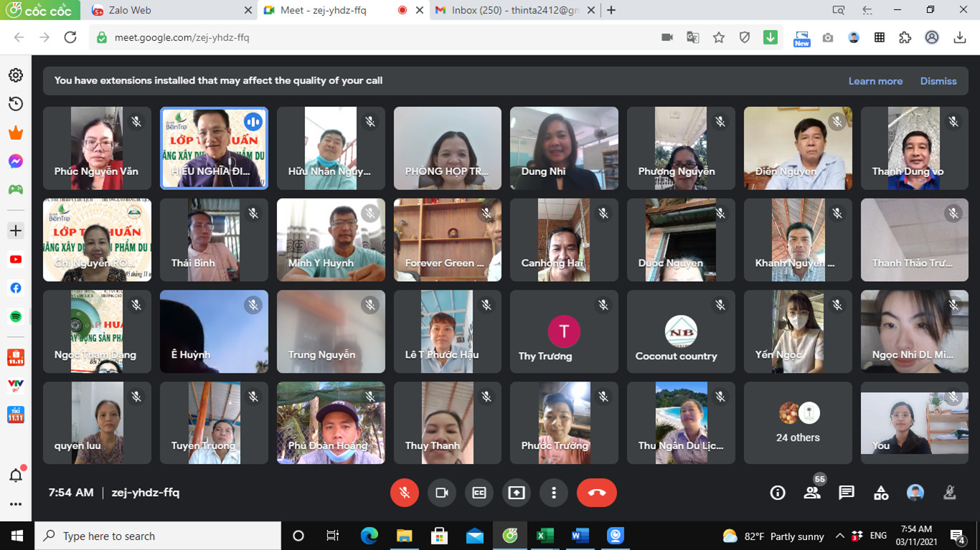Open the meeting details info icon

point(778,493)
